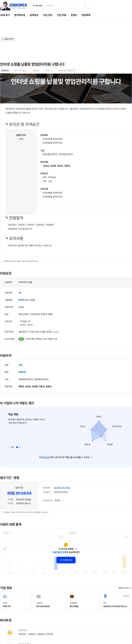Open 지도보기 in the 위치 card
This screenshot has width=132, height=644.
(x=126, y=596)
